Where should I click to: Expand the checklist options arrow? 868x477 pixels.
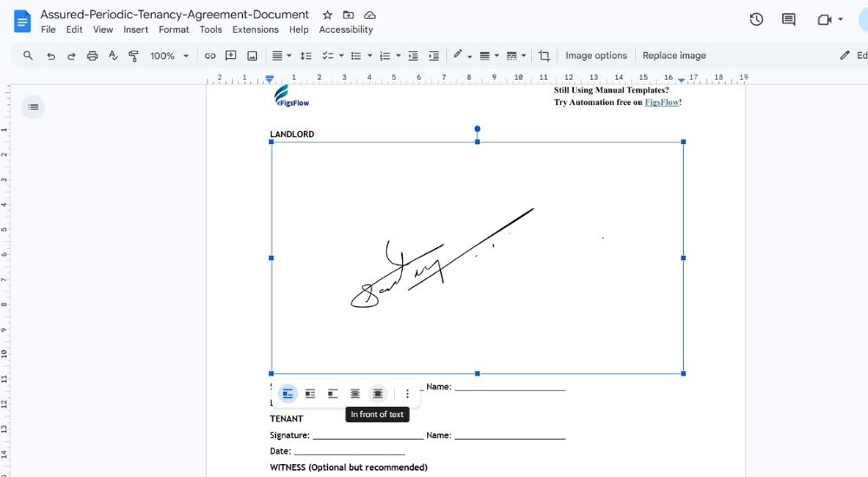[341, 56]
